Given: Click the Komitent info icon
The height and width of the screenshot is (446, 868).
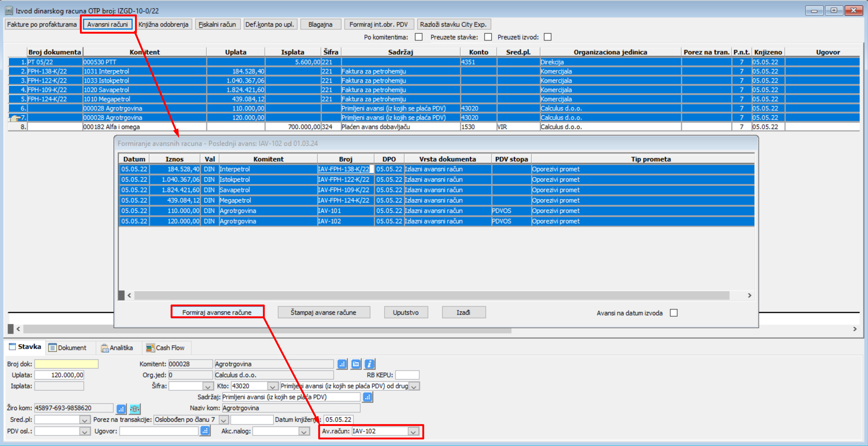Looking at the screenshot, I should [369, 364].
